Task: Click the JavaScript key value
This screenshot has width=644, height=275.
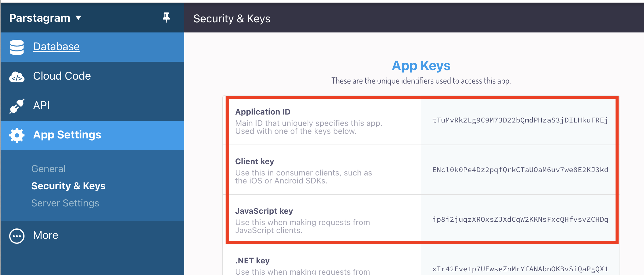Action: pyautogui.click(x=520, y=219)
